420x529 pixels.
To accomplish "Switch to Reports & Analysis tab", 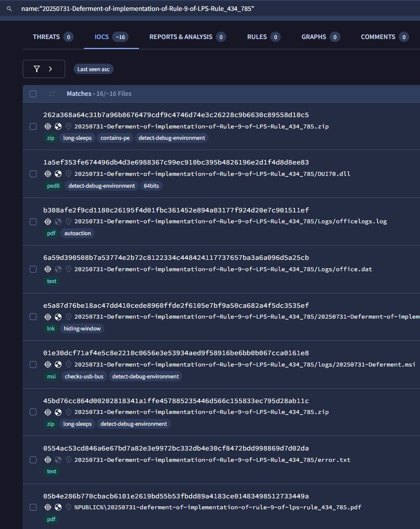I will tap(188, 37).
